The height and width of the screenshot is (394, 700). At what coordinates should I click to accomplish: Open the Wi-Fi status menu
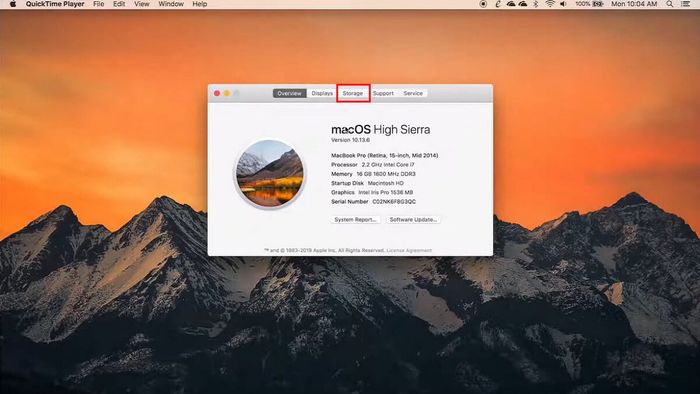pyautogui.click(x=550, y=4)
